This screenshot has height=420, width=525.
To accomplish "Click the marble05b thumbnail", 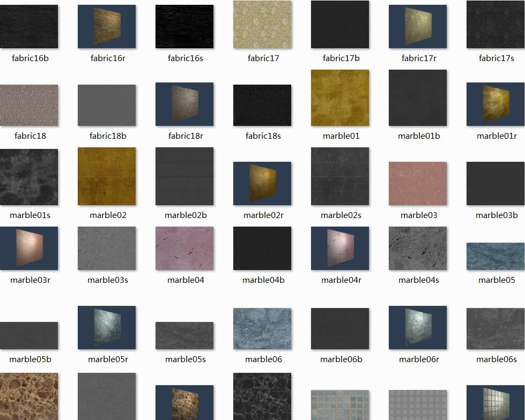I will pos(29,336).
